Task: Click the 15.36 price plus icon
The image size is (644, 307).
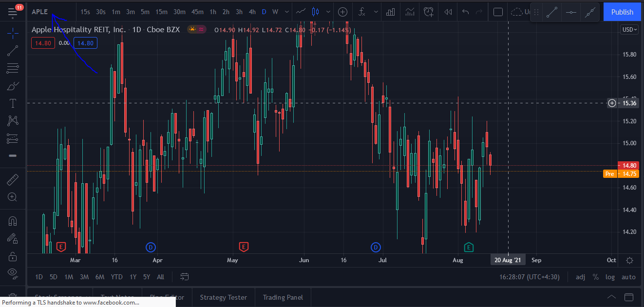Action: click(x=612, y=103)
